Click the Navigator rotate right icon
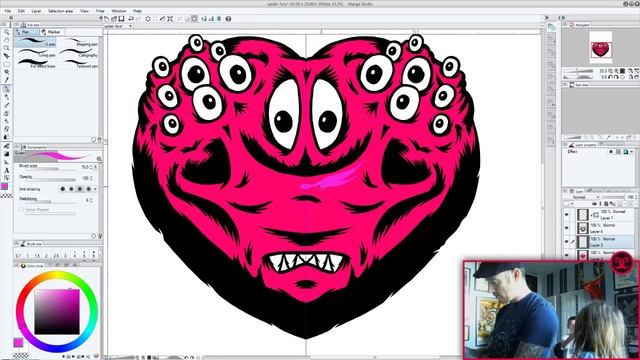 tap(616, 77)
